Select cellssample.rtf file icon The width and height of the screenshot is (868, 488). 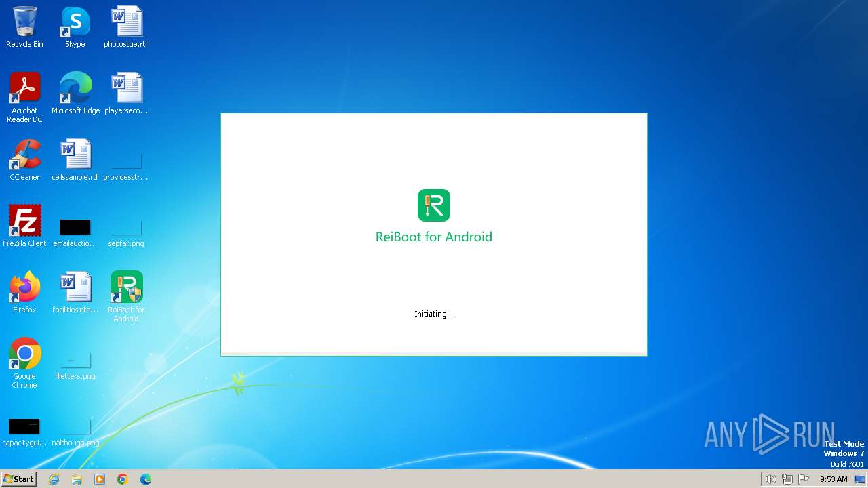(x=75, y=160)
